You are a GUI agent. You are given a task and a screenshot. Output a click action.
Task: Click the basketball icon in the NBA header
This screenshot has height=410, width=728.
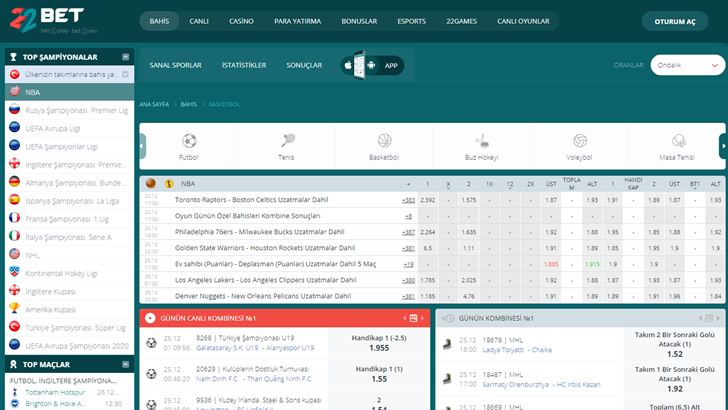(x=150, y=183)
